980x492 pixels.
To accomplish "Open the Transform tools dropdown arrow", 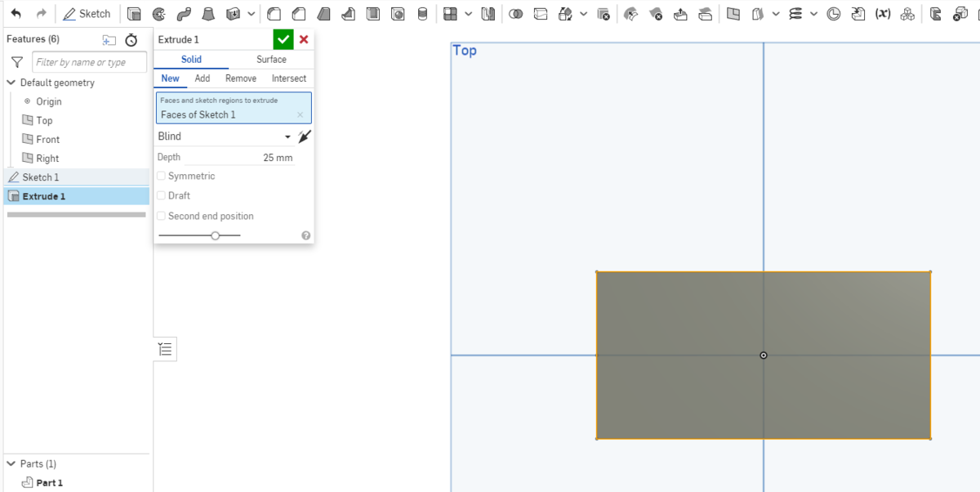I will click(x=583, y=13).
